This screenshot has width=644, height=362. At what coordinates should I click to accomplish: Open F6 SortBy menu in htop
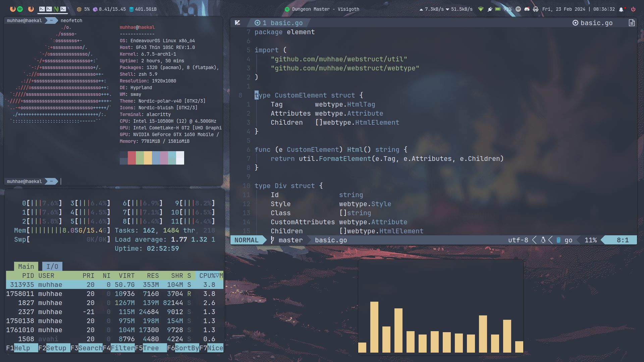(x=183, y=348)
